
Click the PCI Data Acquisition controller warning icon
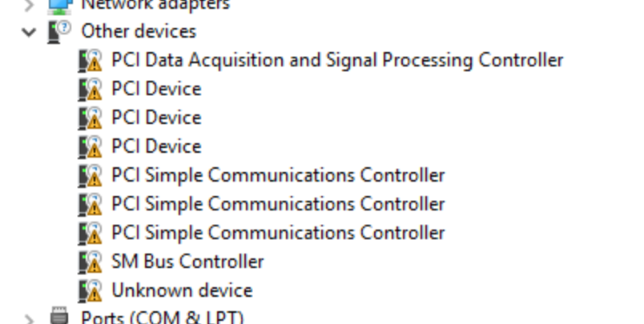click(91, 60)
